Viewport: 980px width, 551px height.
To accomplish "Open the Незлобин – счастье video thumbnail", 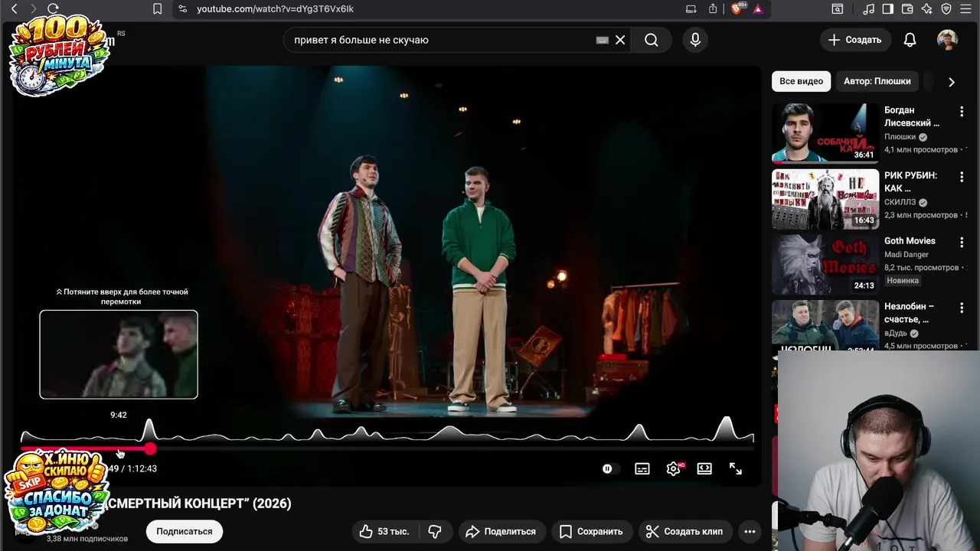I will (825, 325).
